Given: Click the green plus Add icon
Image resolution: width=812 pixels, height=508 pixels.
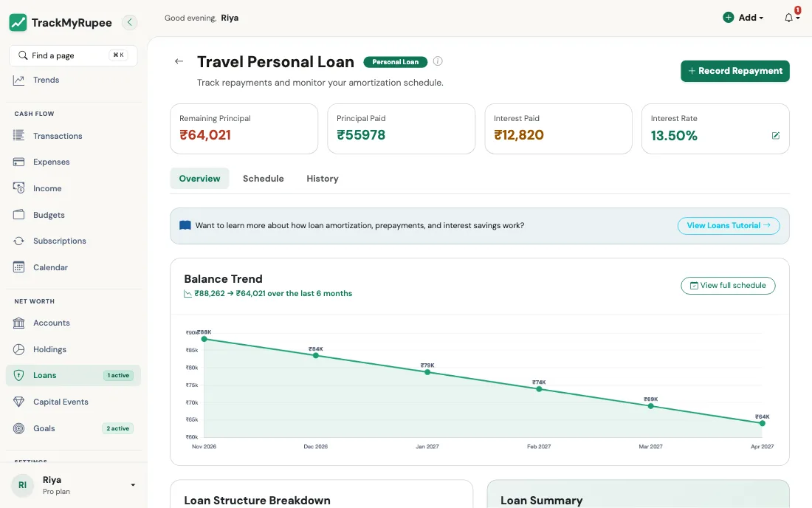Looking at the screenshot, I should tap(728, 17).
